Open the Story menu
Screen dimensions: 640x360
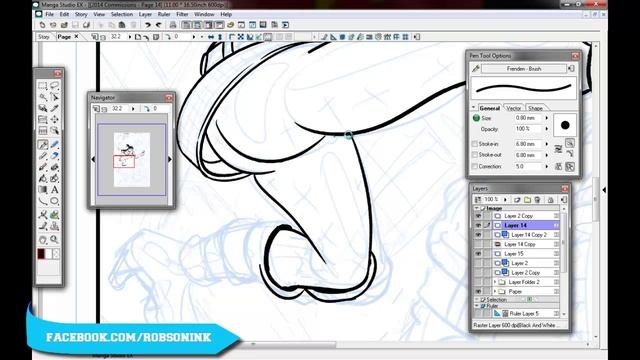[x=81, y=14]
